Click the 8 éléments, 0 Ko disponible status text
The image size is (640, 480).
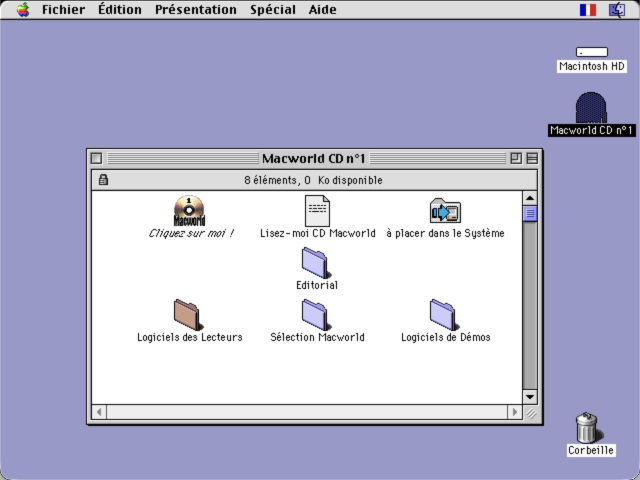tap(313, 180)
